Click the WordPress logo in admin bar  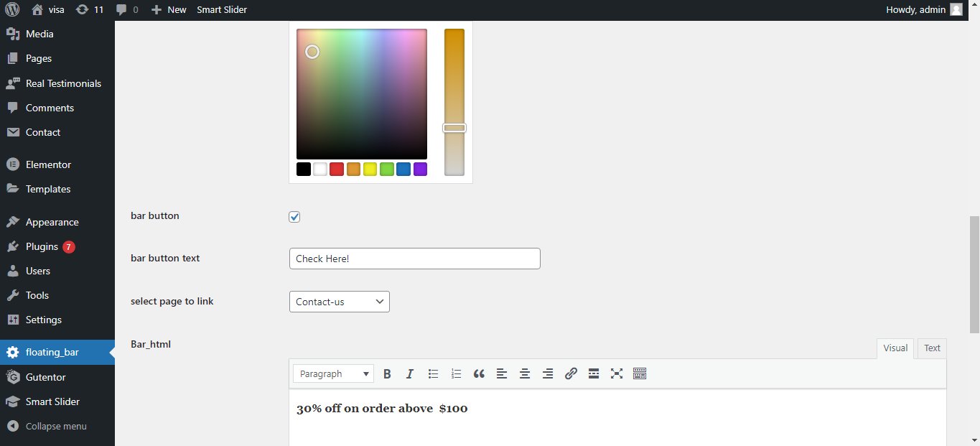(12, 10)
